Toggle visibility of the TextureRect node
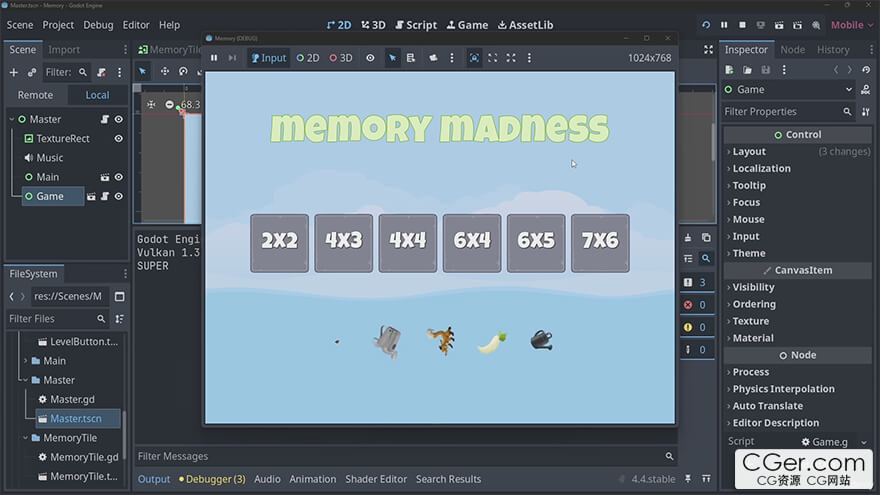The image size is (880, 495). click(x=118, y=139)
